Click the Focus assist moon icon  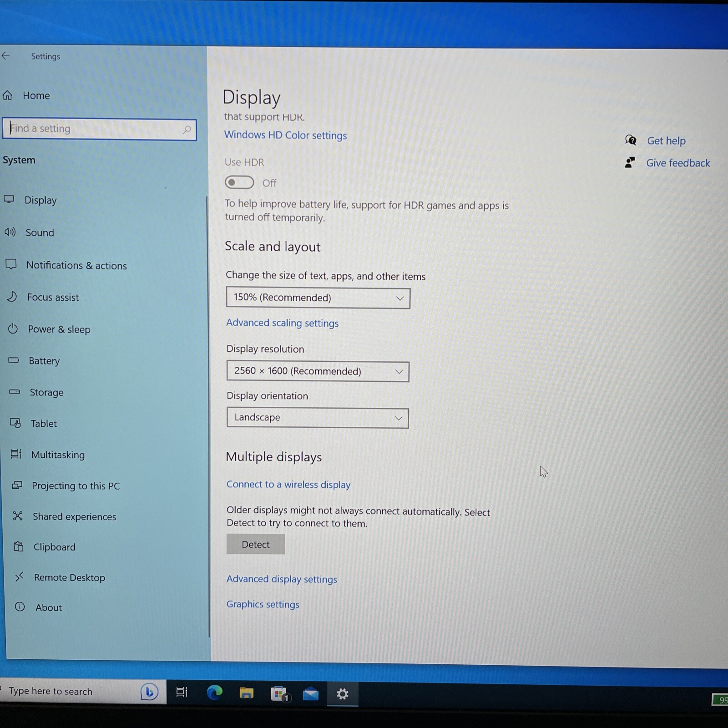click(12, 297)
